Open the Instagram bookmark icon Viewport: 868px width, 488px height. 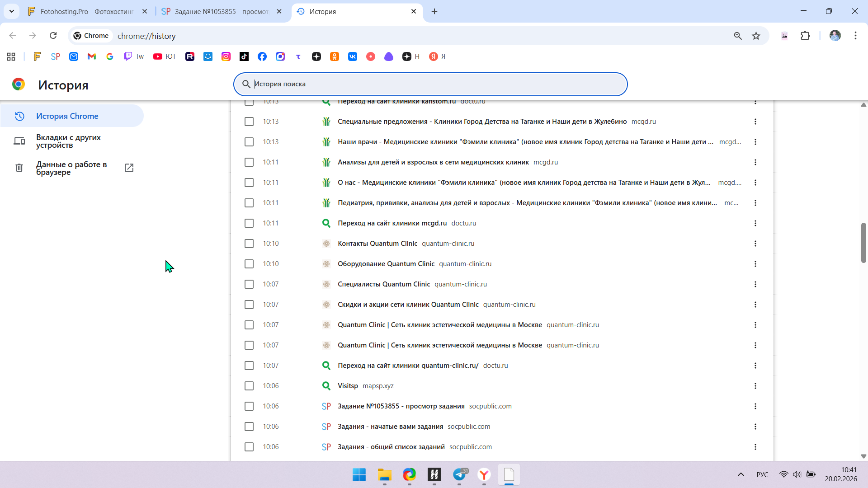226,56
